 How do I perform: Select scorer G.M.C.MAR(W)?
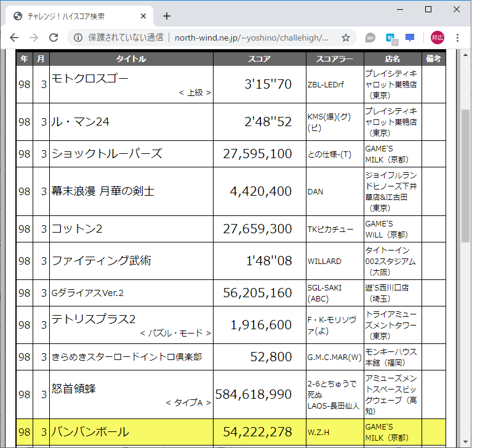pyautogui.click(x=334, y=358)
